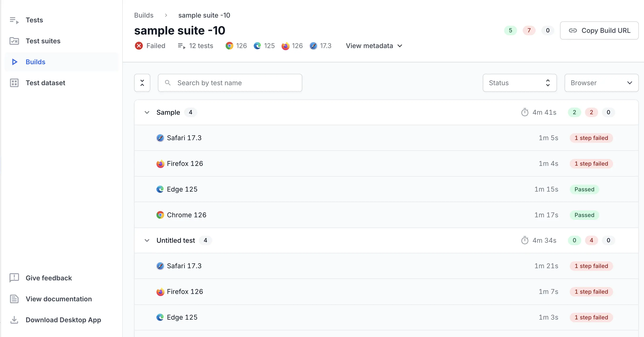Click the View documentation page icon
644x337 pixels.
pos(14,299)
